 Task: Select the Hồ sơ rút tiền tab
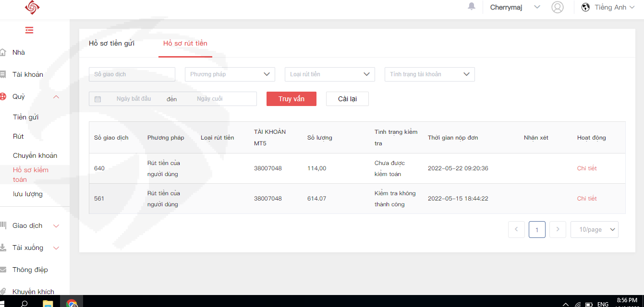(x=185, y=43)
